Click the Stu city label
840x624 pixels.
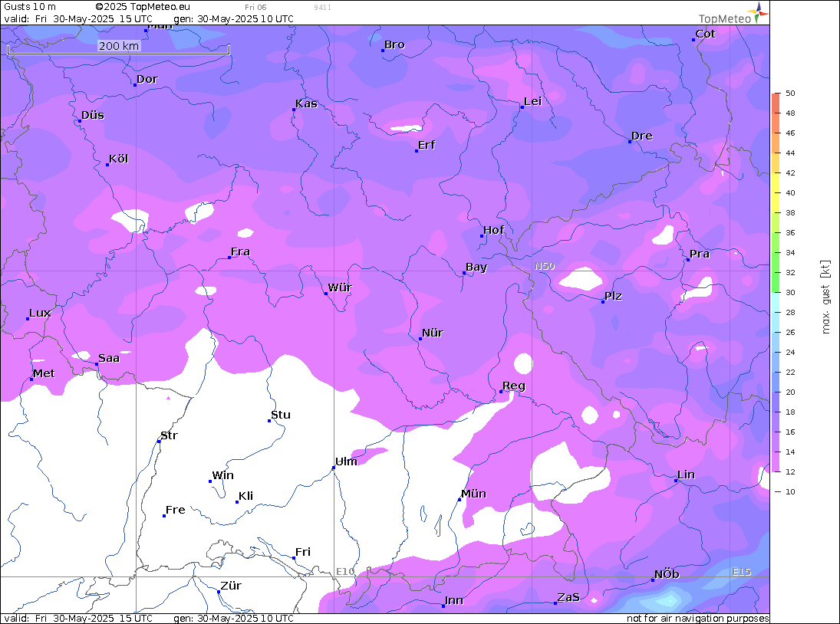280,415
